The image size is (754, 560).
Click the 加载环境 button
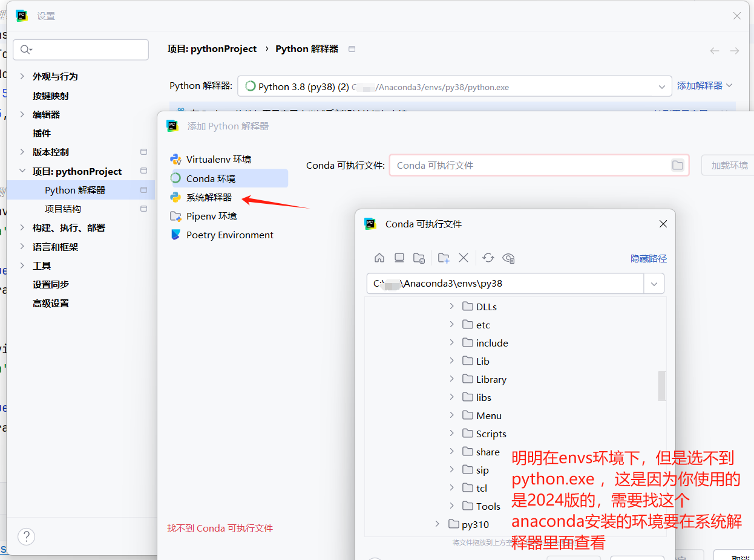click(729, 165)
